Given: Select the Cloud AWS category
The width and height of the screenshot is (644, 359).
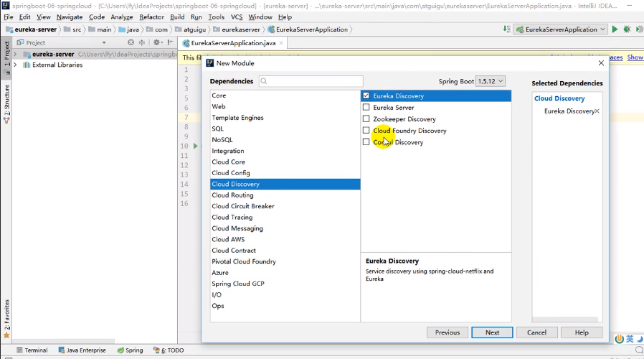Looking at the screenshot, I should [285, 239].
